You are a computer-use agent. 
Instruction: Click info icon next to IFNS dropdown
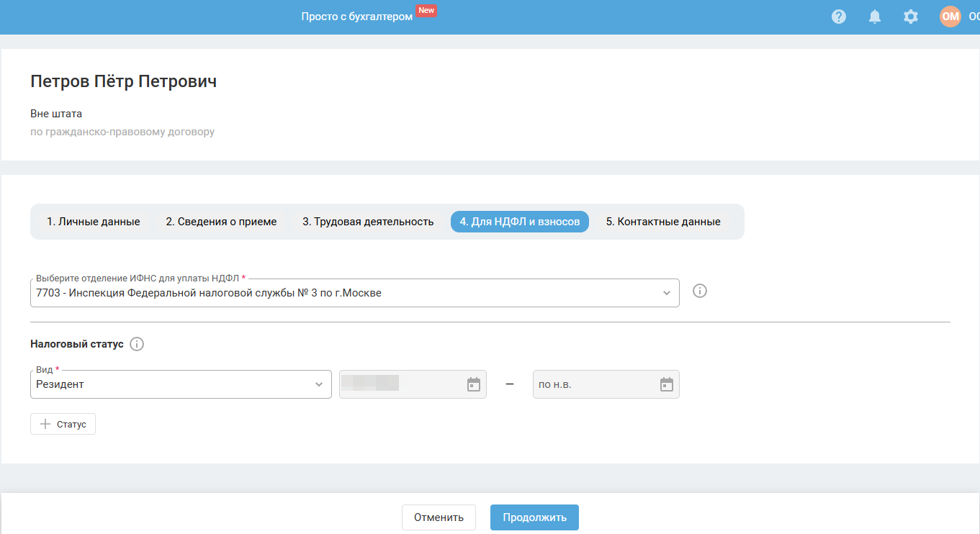[x=700, y=291]
